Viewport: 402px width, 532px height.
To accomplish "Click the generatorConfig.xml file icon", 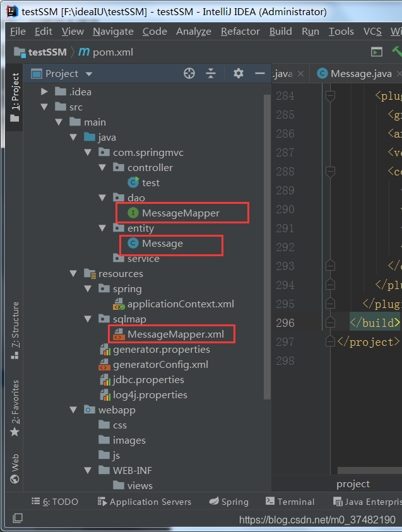I will (105, 365).
